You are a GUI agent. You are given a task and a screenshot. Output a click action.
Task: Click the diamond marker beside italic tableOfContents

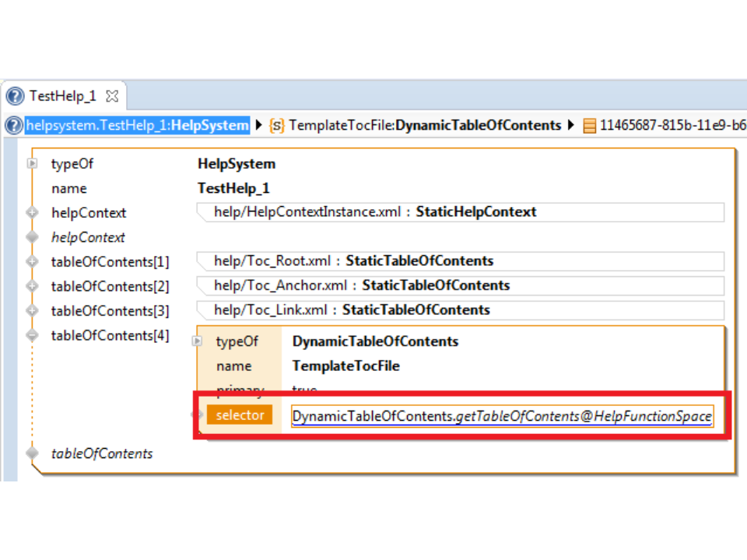click(x=32, y=453)
